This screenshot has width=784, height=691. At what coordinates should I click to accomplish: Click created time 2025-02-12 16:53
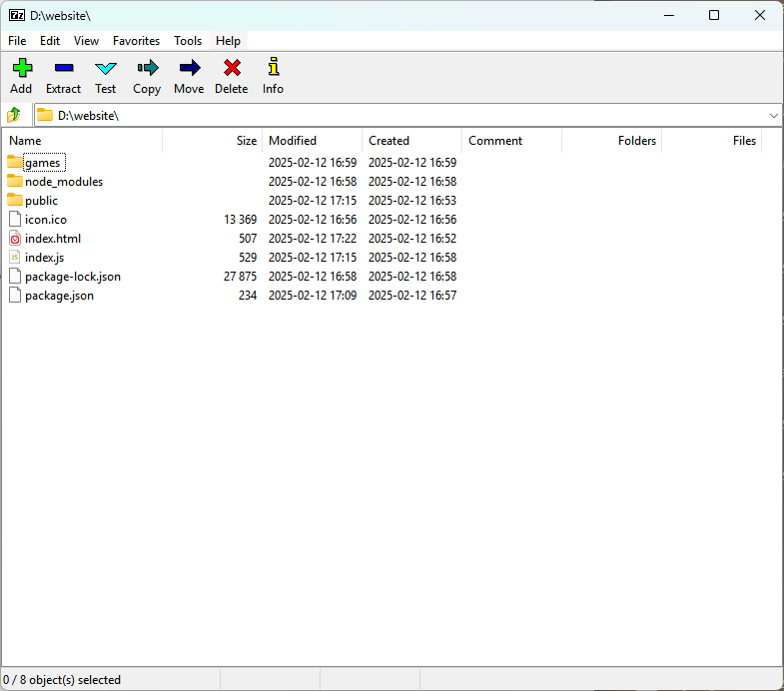point(412,201)
